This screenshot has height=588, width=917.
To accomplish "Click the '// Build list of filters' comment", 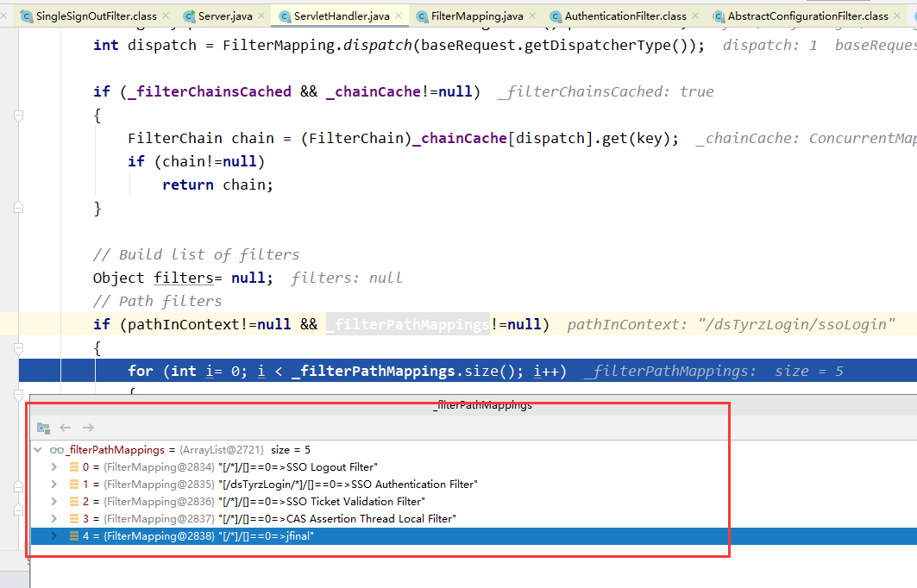I will (196, 255).
